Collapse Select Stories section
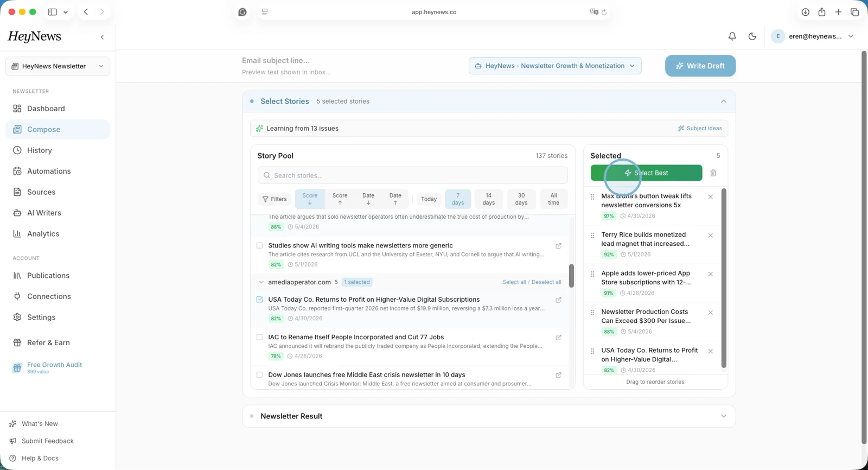The width and height of the screenshot is (868, 470). pyautogui.click(x=723, y=101)
